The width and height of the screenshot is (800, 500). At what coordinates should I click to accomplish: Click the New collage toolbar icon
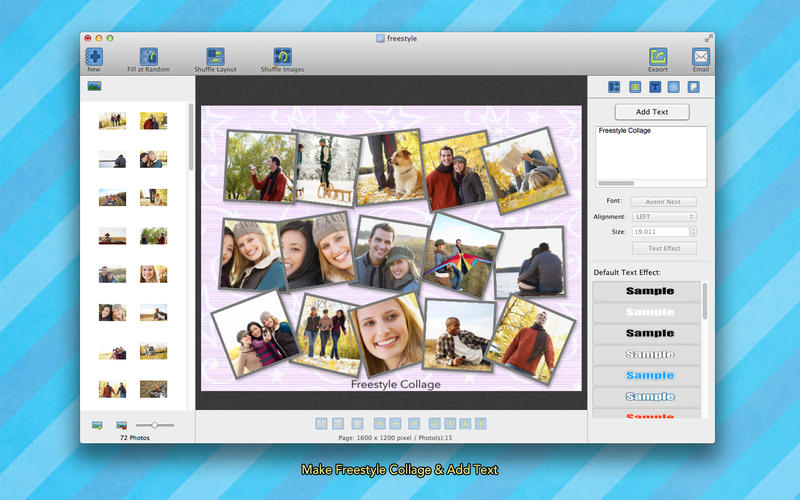pos(94,56)
